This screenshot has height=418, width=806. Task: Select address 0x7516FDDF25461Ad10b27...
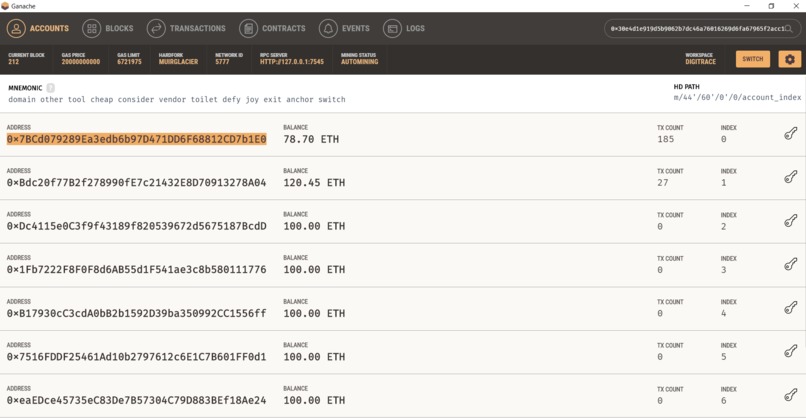(136, 357)
